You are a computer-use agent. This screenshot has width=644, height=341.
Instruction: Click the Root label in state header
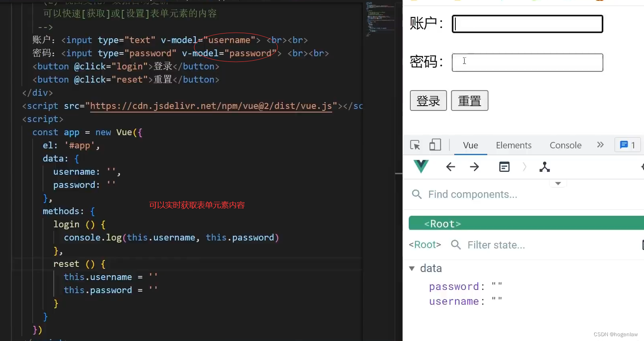(425, 244)
